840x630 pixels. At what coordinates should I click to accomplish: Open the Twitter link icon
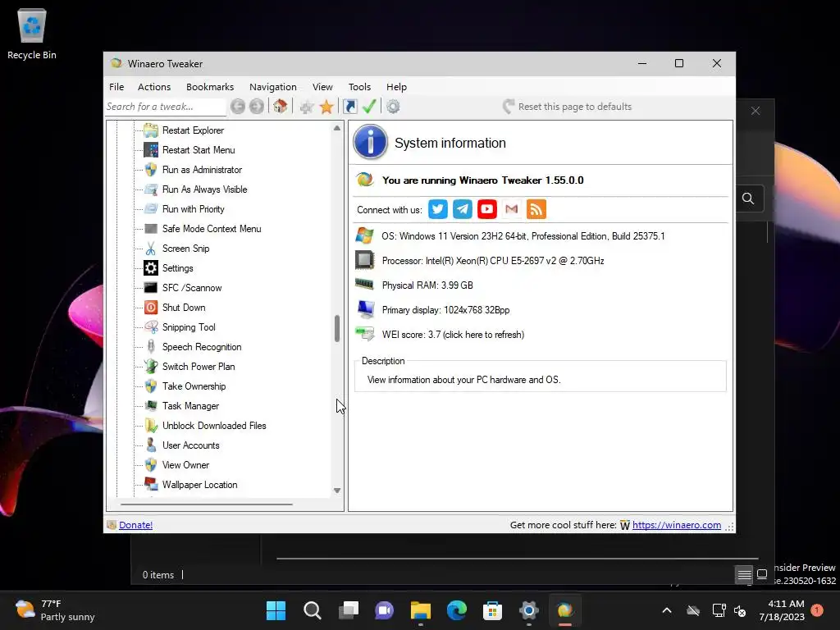(x=438, y=209)
